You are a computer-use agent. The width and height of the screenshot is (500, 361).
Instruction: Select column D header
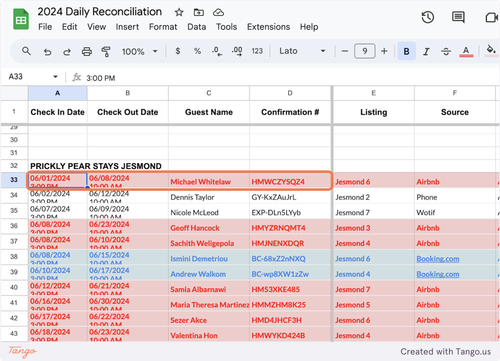(x=290, y=93)
